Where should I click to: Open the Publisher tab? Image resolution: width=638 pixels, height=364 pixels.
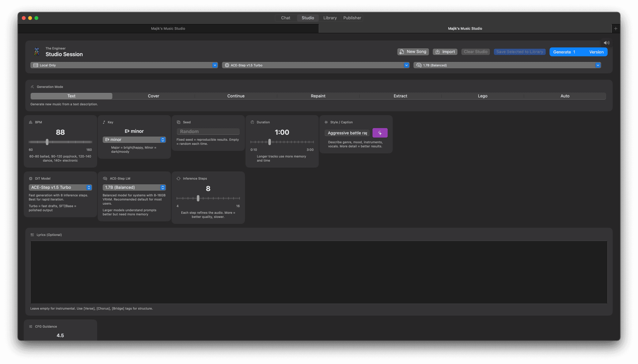click(352, 18)
